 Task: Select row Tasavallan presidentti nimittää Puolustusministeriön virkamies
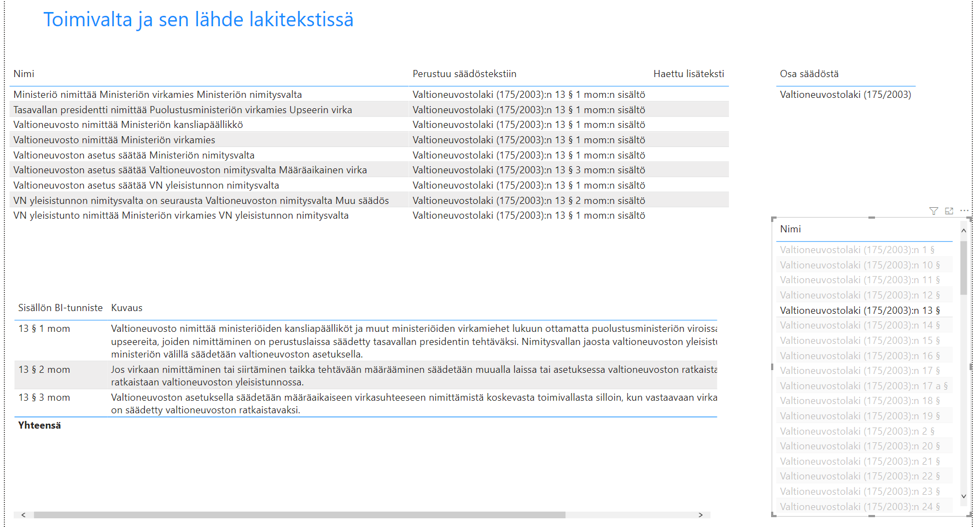(x=369, y=110)
